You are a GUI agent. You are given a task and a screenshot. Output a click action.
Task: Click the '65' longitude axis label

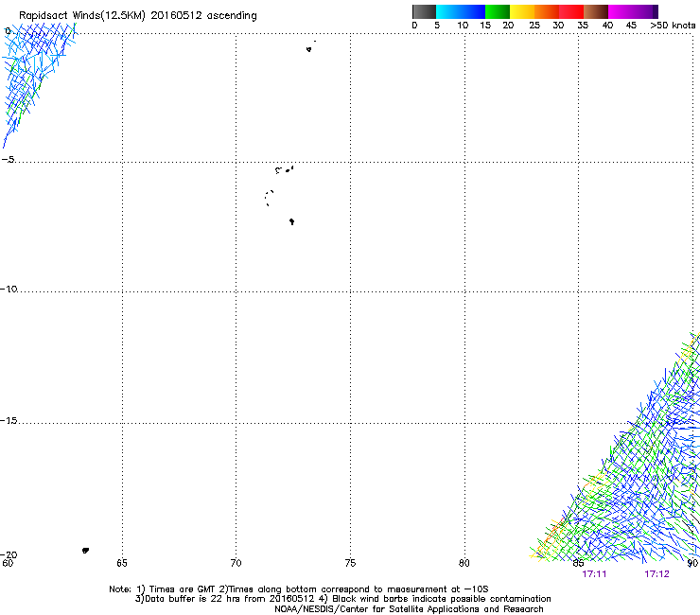pos(122,563)
